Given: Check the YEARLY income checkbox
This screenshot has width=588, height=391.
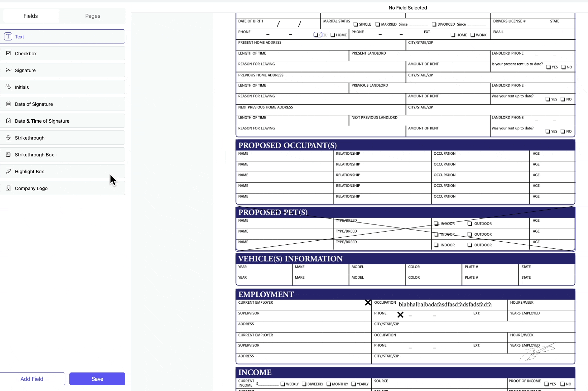Looking at the screenshot, I should [x=354, y=384].
